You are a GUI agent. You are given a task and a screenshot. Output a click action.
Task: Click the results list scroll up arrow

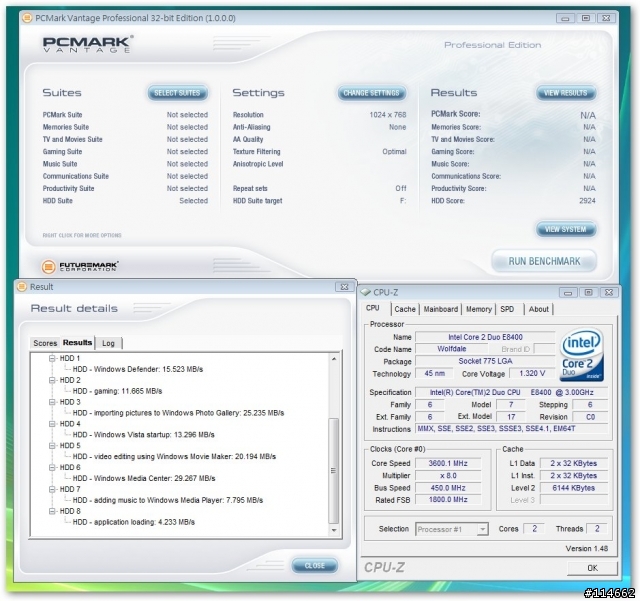[334, 359]
